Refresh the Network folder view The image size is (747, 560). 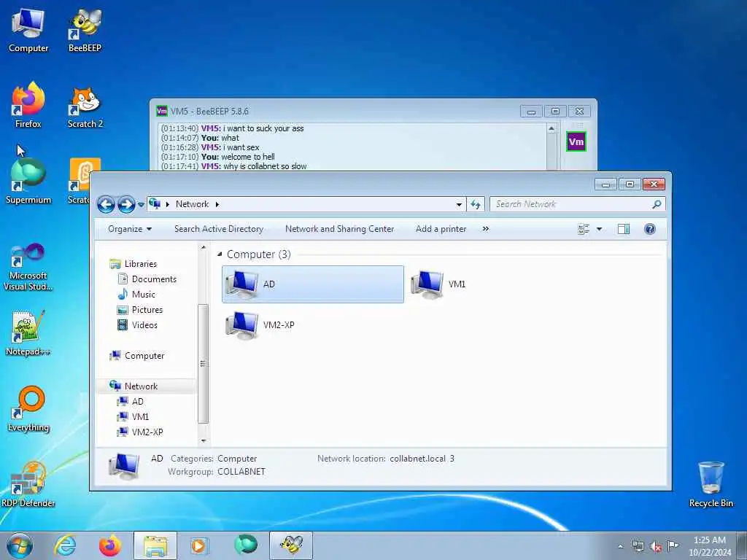(x=475, y=204)
